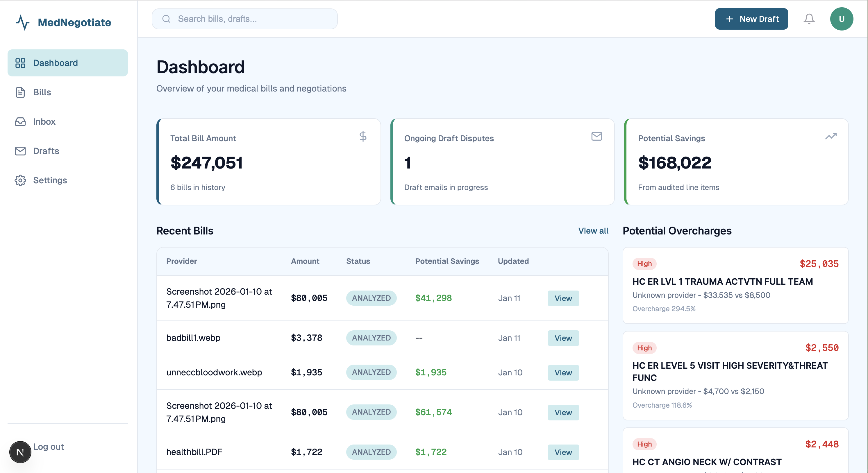Open Settings from the sidebar

(50, 180)
